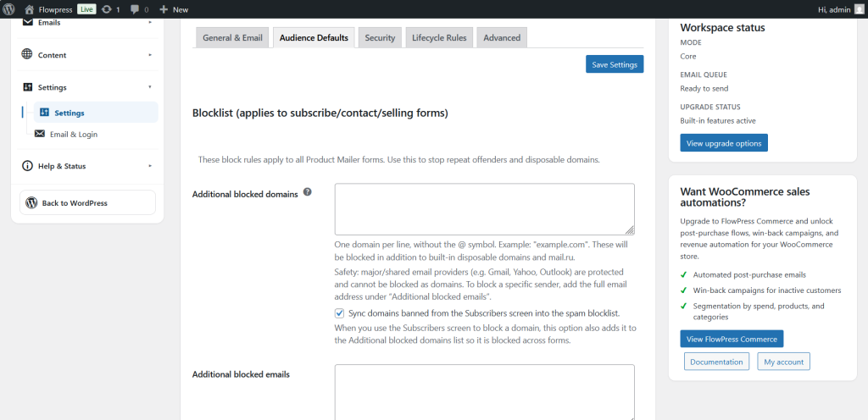
Task: Click the Save Settings button
Action: pyautogui.click(x=615, y=64)
